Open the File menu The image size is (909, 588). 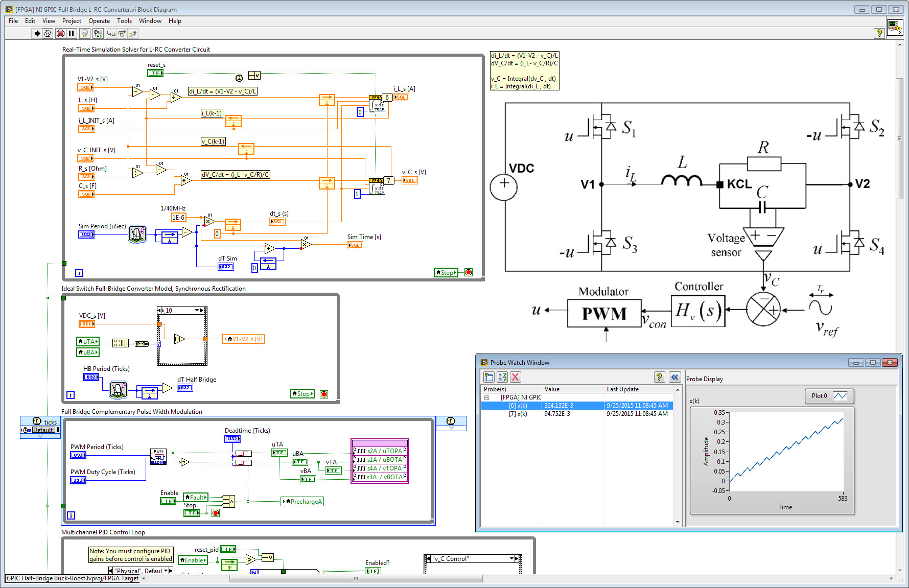click(13, 21)
